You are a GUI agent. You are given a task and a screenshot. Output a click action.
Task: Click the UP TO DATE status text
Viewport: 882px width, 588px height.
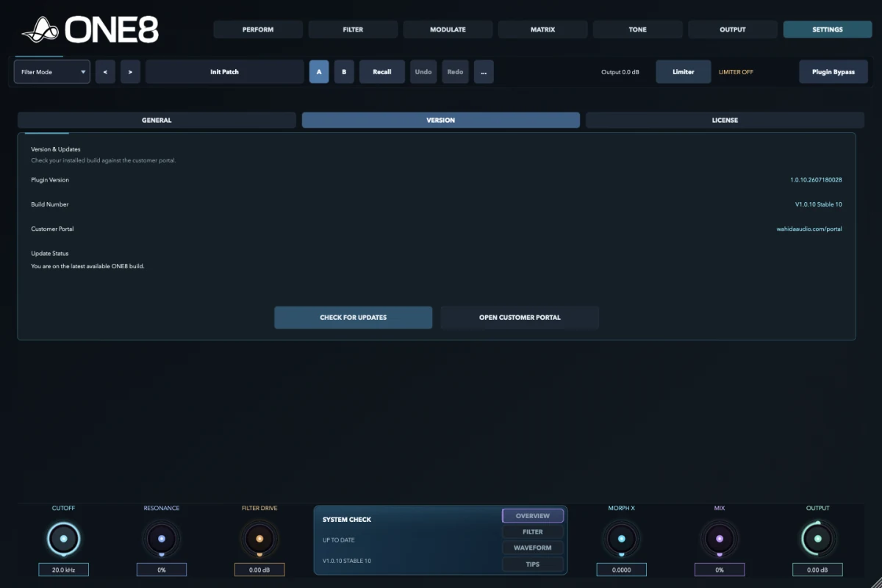coord(338,540)
